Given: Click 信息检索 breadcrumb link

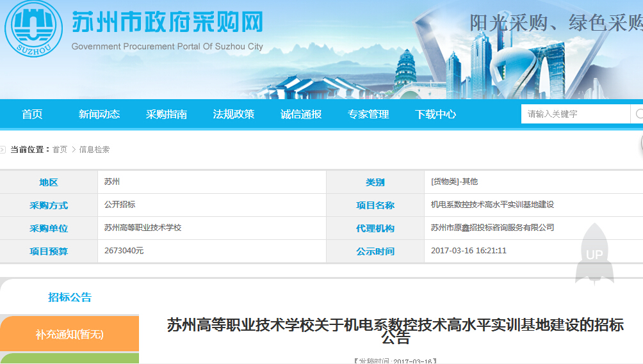Looking at the screenshot, I should pos(94,150).
